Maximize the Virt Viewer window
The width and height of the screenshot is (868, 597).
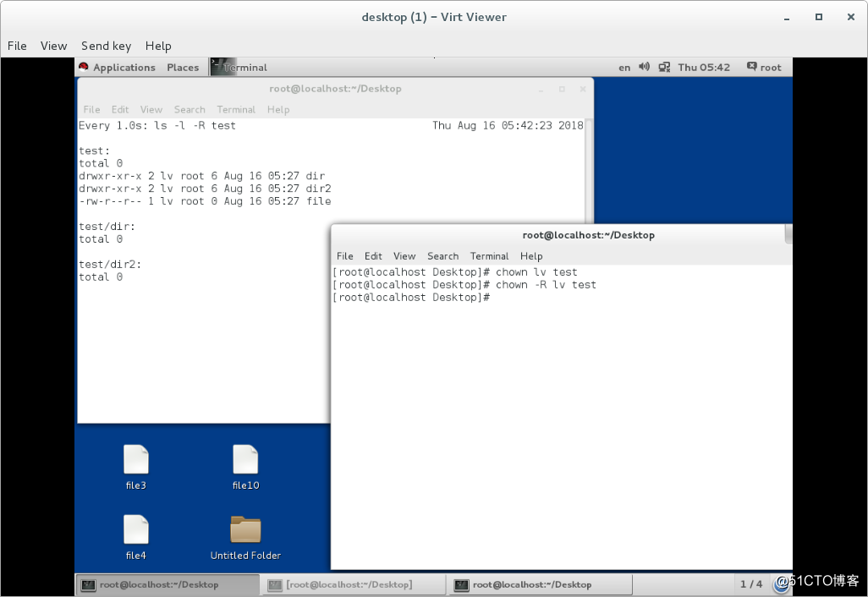click(x=819, y=17)
